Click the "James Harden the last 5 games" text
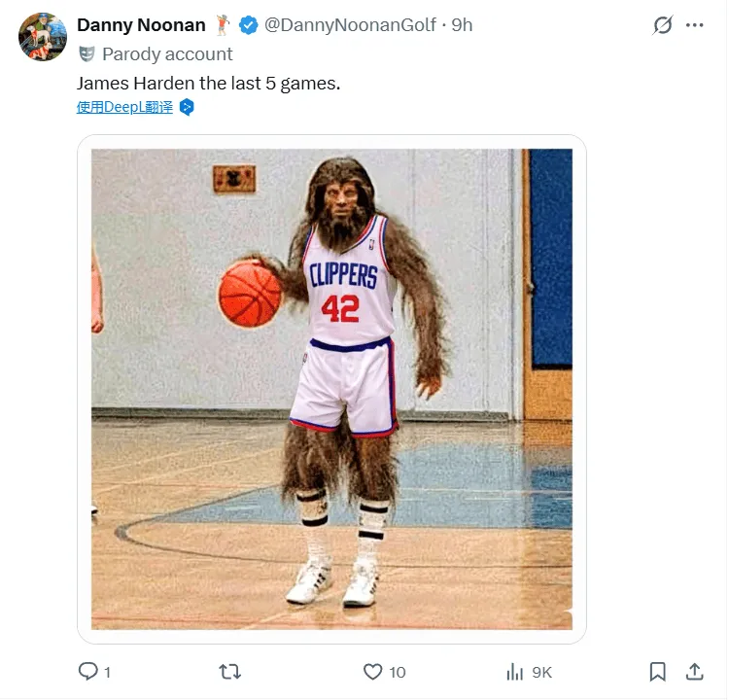This screenshot has height=700, width=729. [208, 83]
